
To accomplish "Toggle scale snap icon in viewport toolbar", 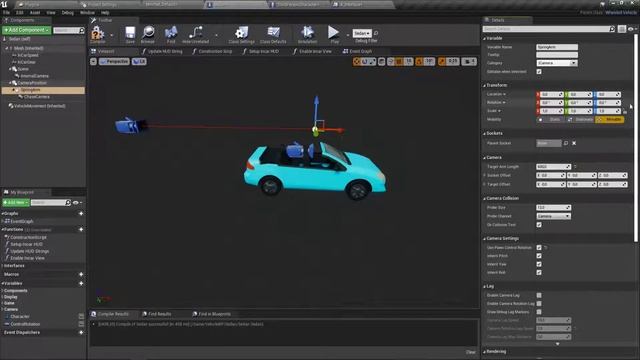I will click(442, 62).
